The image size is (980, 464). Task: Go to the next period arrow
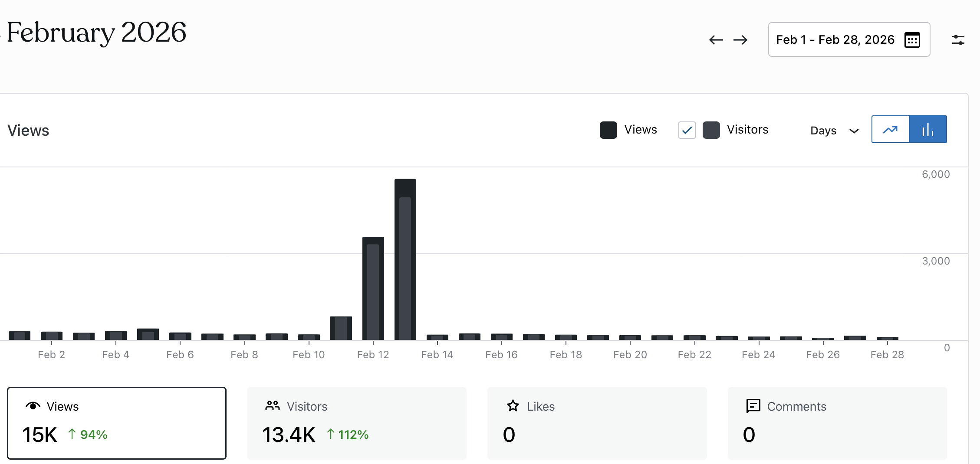pyautogui.click(x=740, y=40)
